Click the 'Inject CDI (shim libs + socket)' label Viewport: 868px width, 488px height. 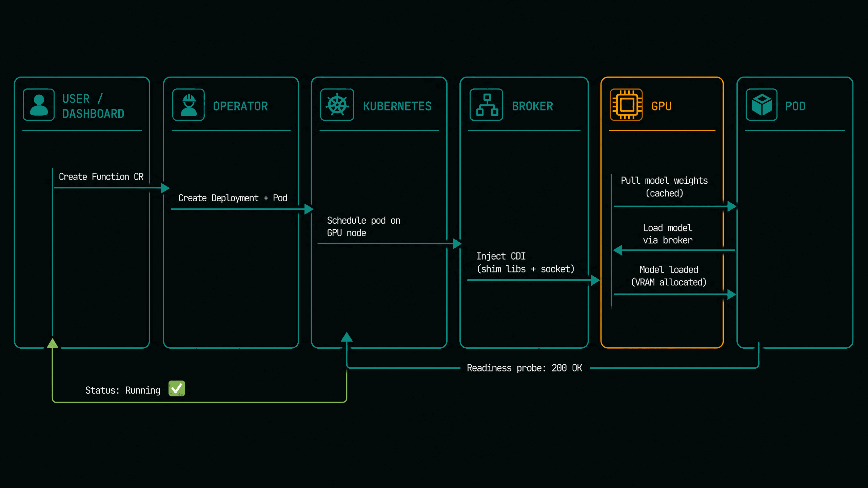[x=525, y=262]
